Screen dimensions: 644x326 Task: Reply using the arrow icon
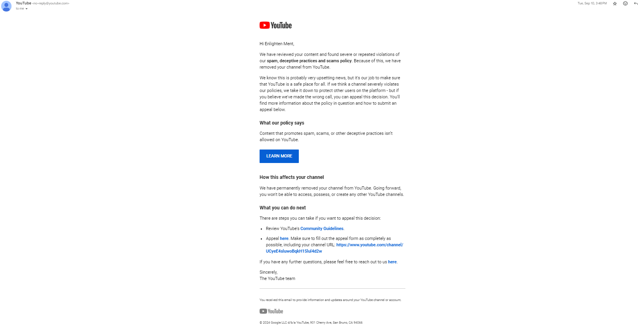[x=636, y=4]
